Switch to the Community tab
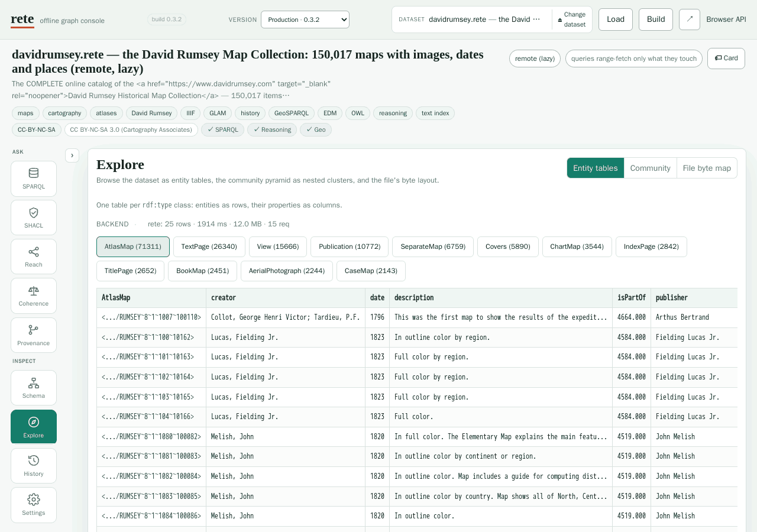 [x=650, y=168]
